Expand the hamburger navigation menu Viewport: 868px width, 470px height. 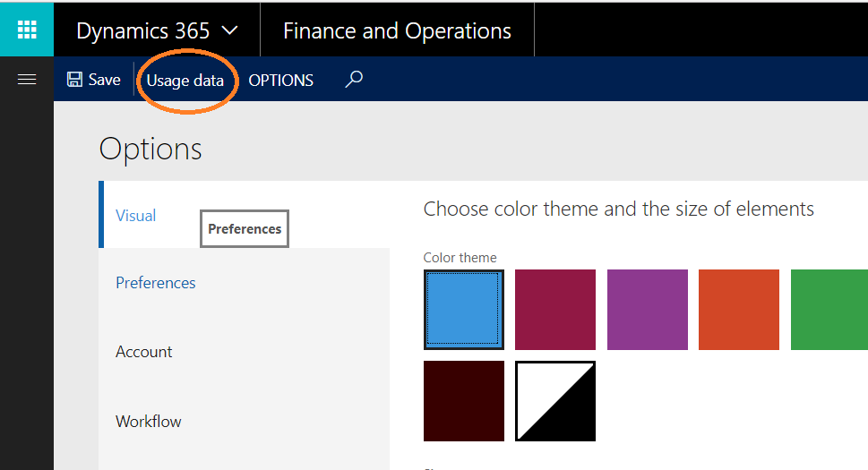(27, 80)
